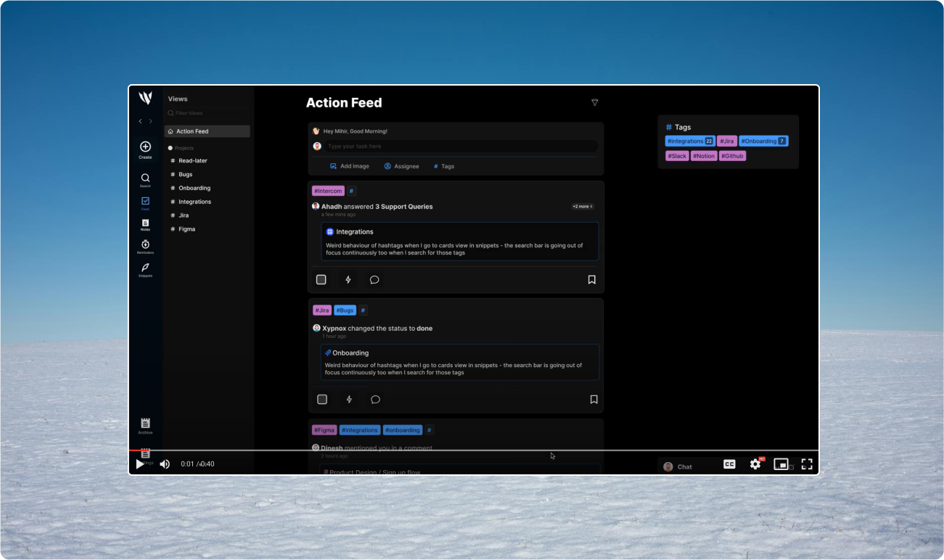This screenshot has width=944, height=560.
Task: Open comments on Ahadh's Support Queries card
Action: 374,279
